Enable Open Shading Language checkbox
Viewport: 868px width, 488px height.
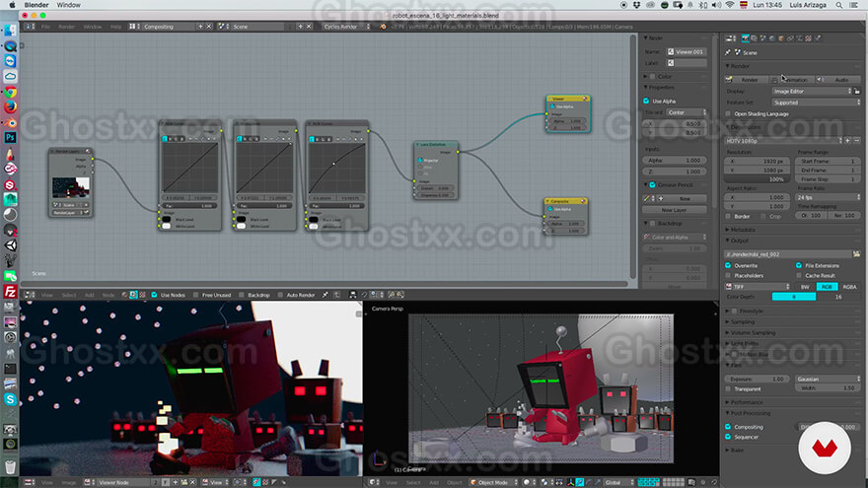[x=729, y=114]
